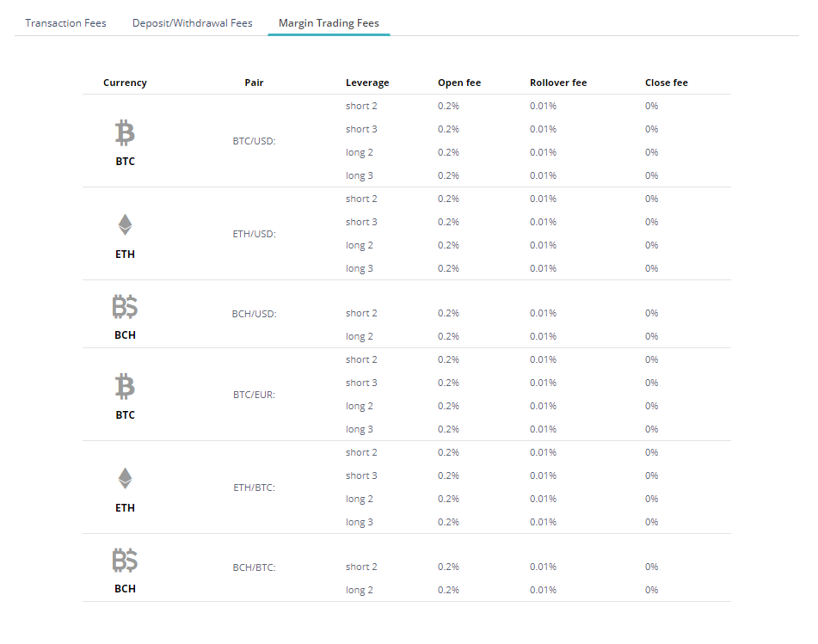Click the Bitcoin icon in the BTC/EUR row
This screenshot has width=818, height=644.
(125, 387)
